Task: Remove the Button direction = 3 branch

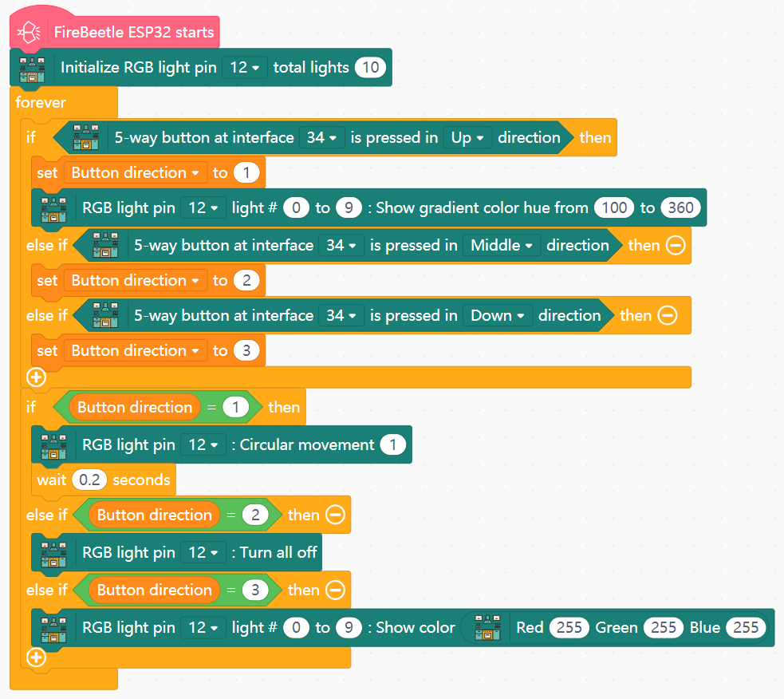Action: pyautogui.click(x=335, y=590)
